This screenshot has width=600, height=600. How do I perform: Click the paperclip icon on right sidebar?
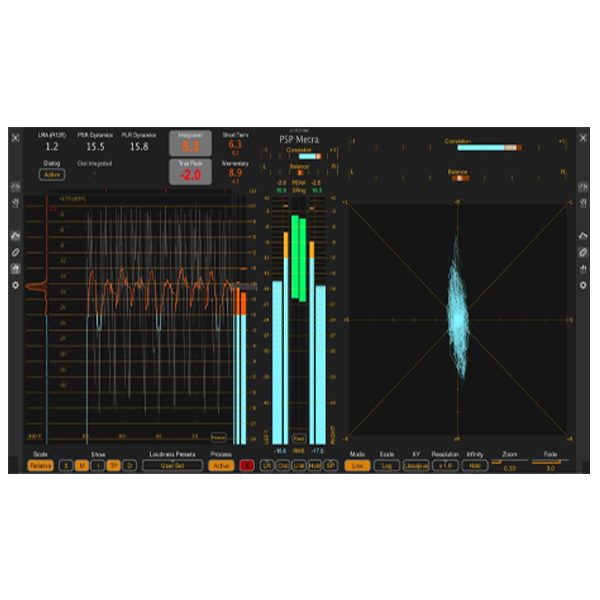[583, 252]
